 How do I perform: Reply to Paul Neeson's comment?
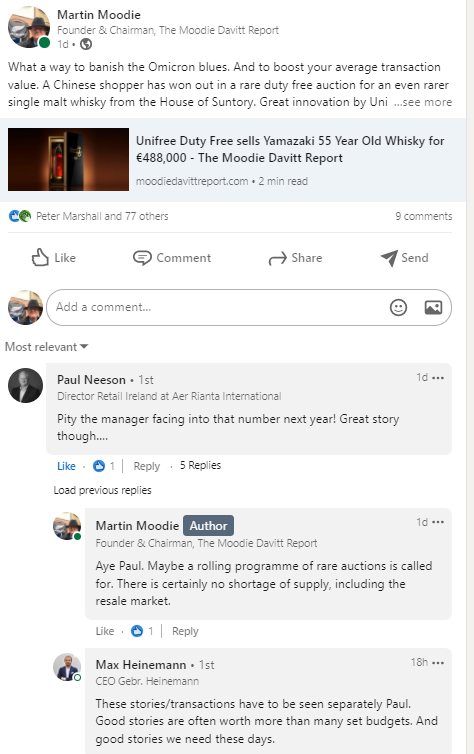coord(147,466)
